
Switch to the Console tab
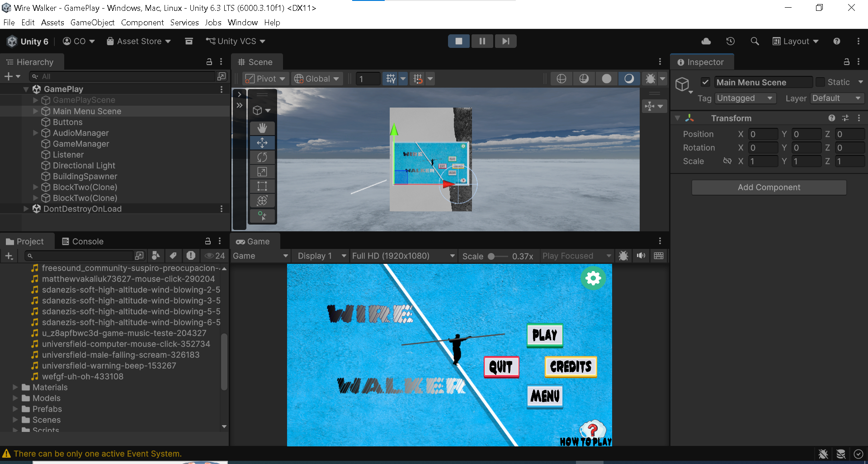coord(83,241)
